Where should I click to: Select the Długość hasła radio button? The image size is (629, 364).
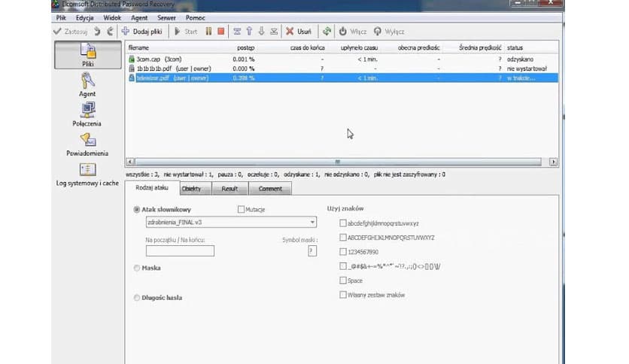[137, 298]
